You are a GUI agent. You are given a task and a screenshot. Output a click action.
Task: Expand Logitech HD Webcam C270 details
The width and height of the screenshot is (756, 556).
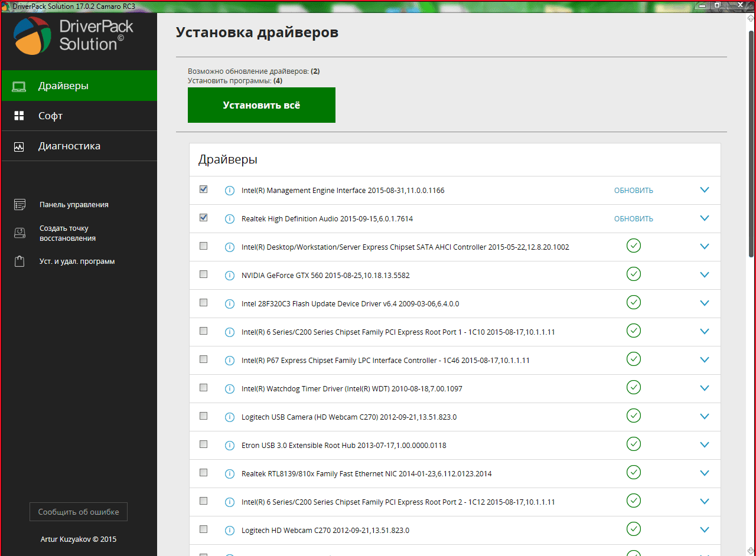coord(704,530)
